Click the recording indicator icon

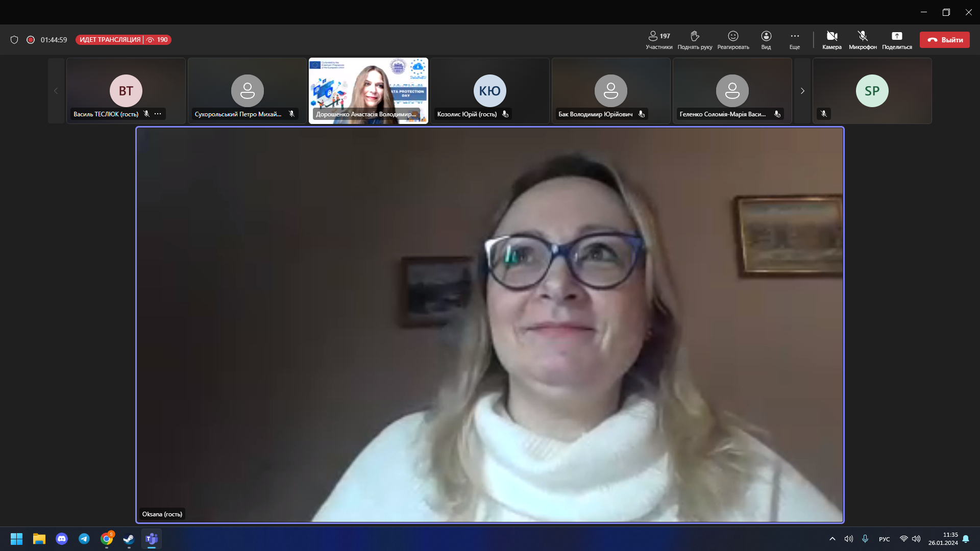click(31, 40)
